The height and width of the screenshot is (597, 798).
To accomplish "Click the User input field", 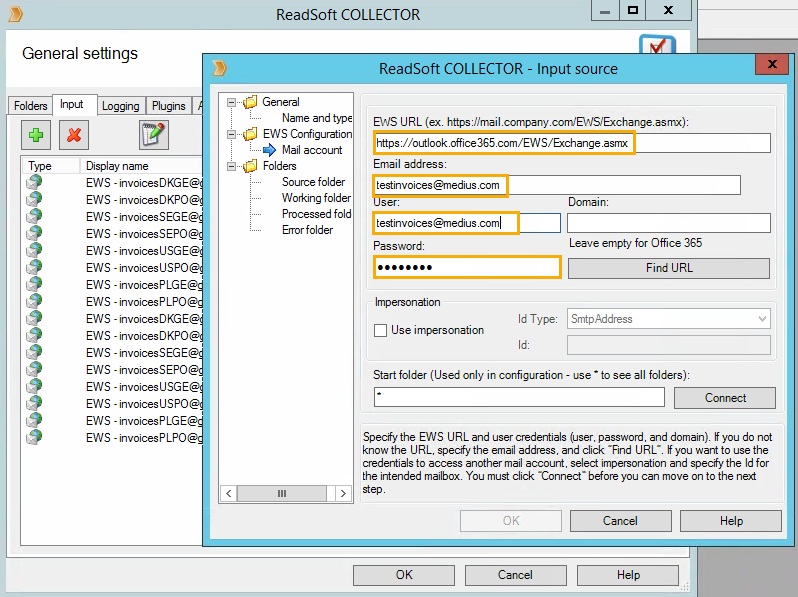I will pos(467,223).
